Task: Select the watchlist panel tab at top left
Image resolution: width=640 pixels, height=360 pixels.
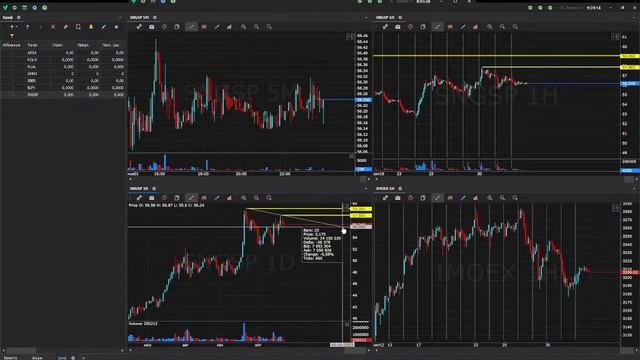Action: pyautogui.click(x=7, y=18)
